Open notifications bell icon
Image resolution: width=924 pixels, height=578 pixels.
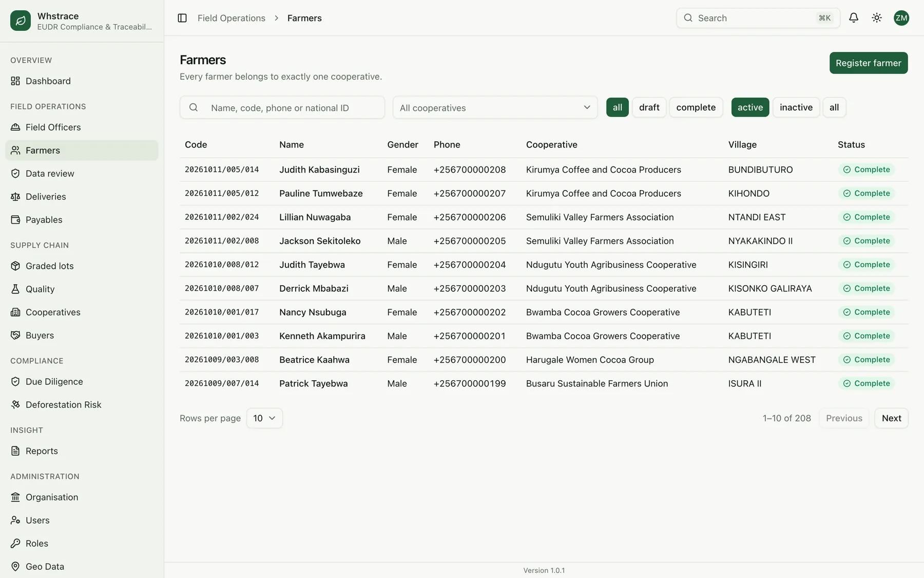[x=854, y=18]
